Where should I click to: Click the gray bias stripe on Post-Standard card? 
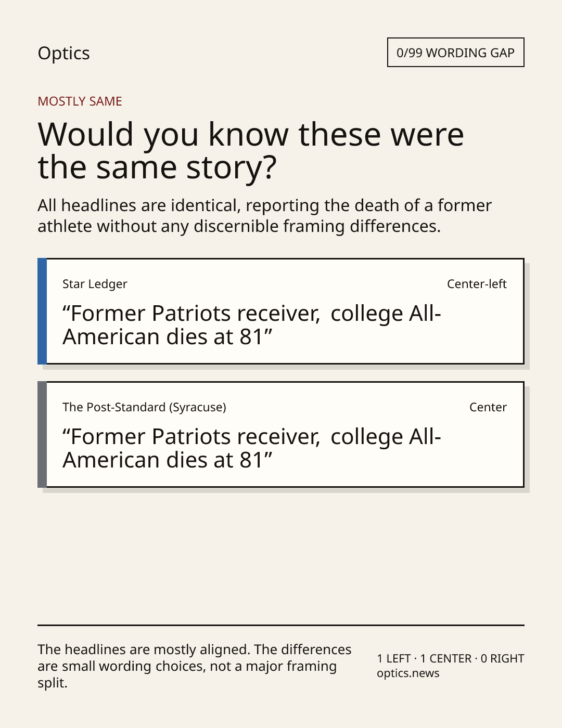tap(42, 434)
